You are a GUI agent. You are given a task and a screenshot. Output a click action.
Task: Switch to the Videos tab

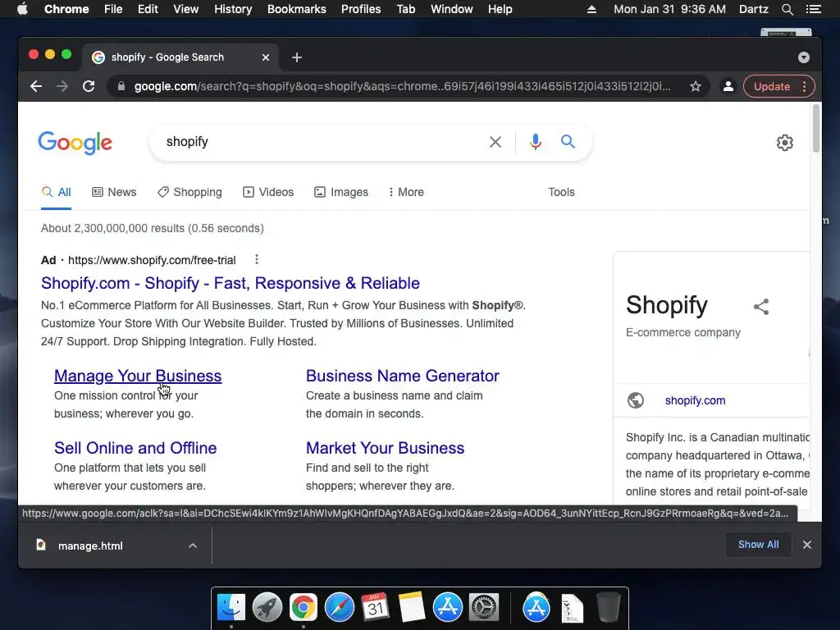point(268,192)
